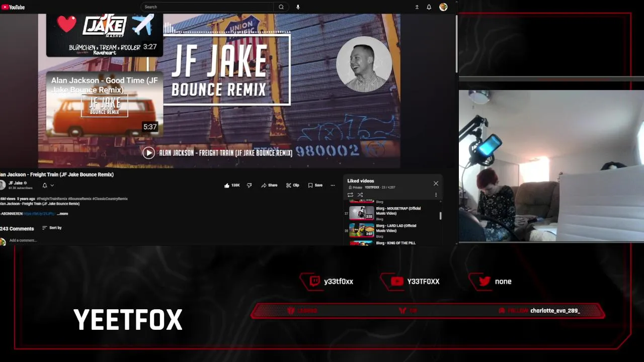This screenshot has height=362, width=644.
Task: Open the Raveheart mashup end card
Action: (x=105, y=35)
